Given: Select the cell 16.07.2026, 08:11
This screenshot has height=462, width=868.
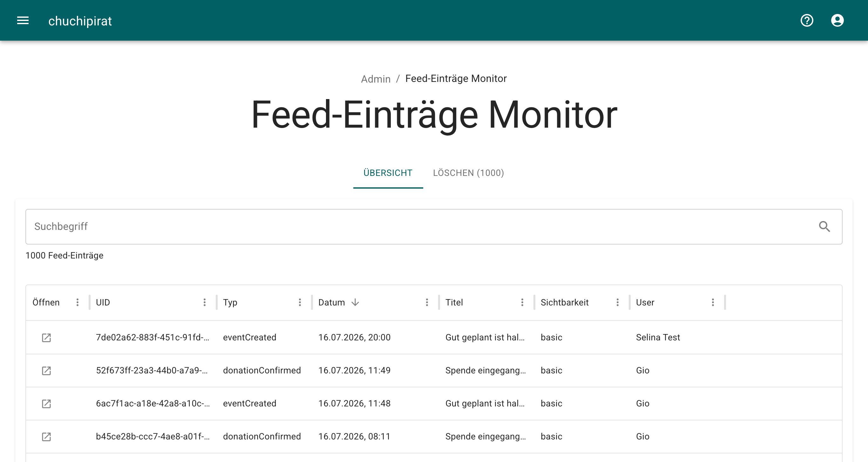Looking at the screenshot, I should tap(355, 436).
